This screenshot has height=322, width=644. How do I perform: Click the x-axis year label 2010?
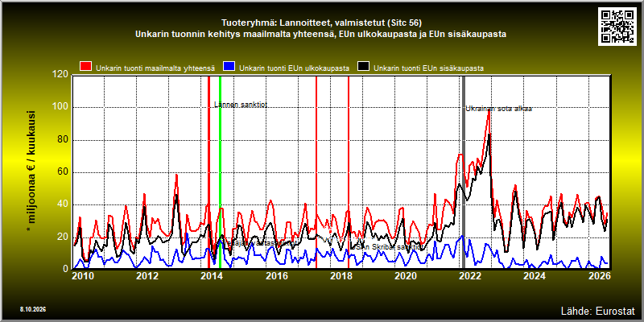pos(83,276)
